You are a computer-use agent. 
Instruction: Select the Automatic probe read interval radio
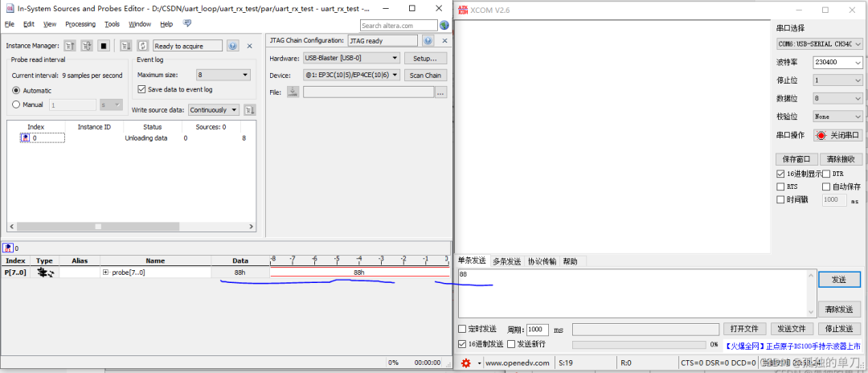(16, 91)
